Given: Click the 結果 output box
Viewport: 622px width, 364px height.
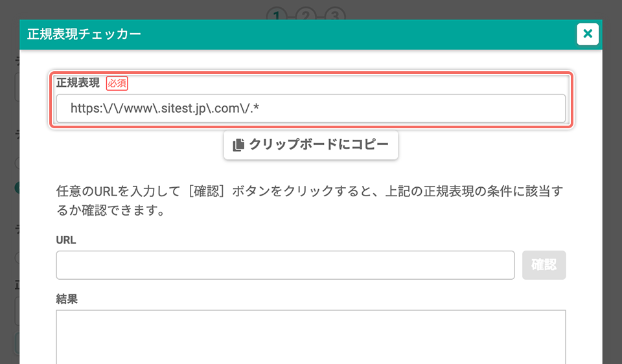Looking at the screenshot, I should tap(310, 337).
